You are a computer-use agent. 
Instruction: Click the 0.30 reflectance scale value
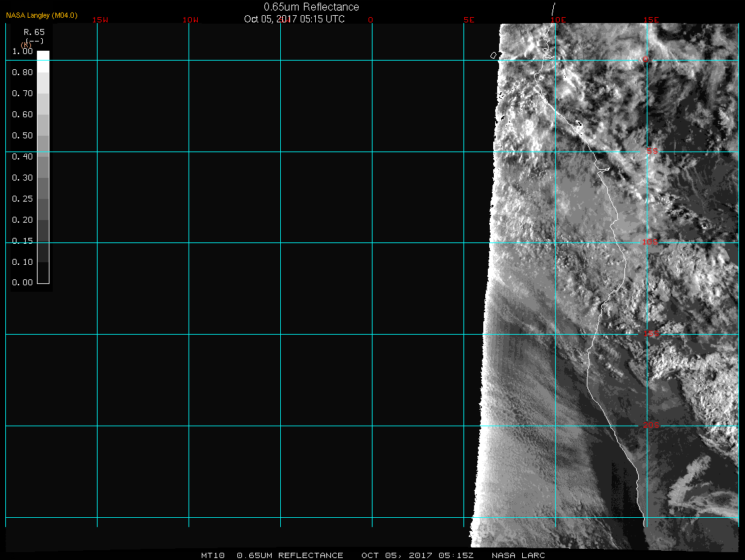(22, 178)
